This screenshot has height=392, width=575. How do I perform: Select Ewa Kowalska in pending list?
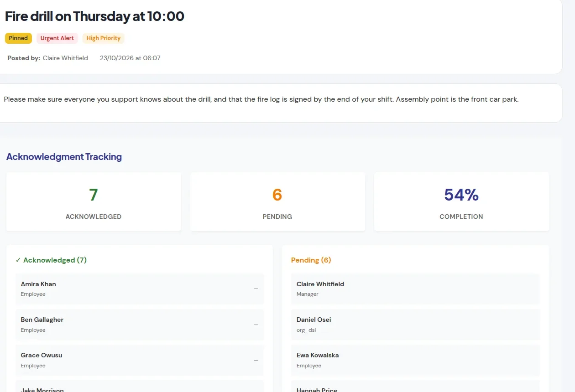click(x=415, y=360)
